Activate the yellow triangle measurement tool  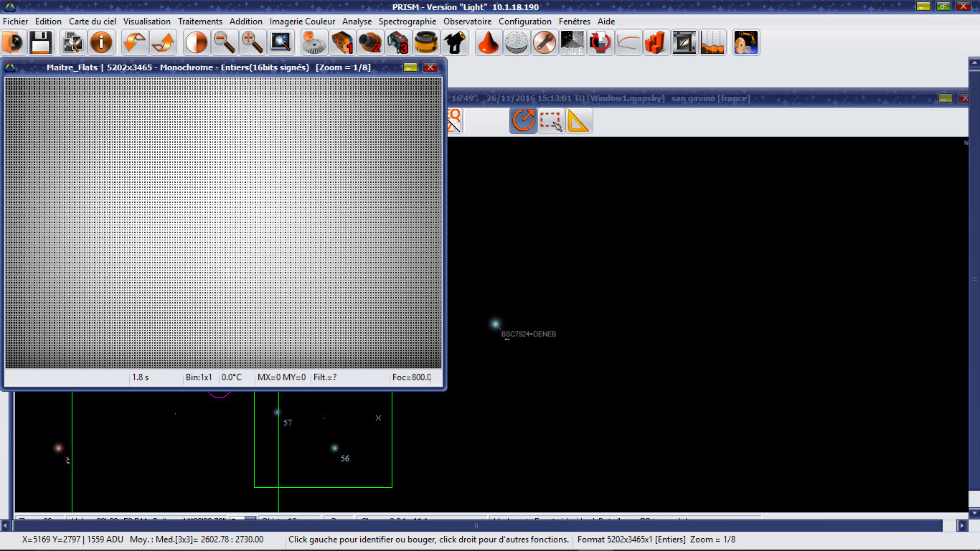tap(578, 121)
